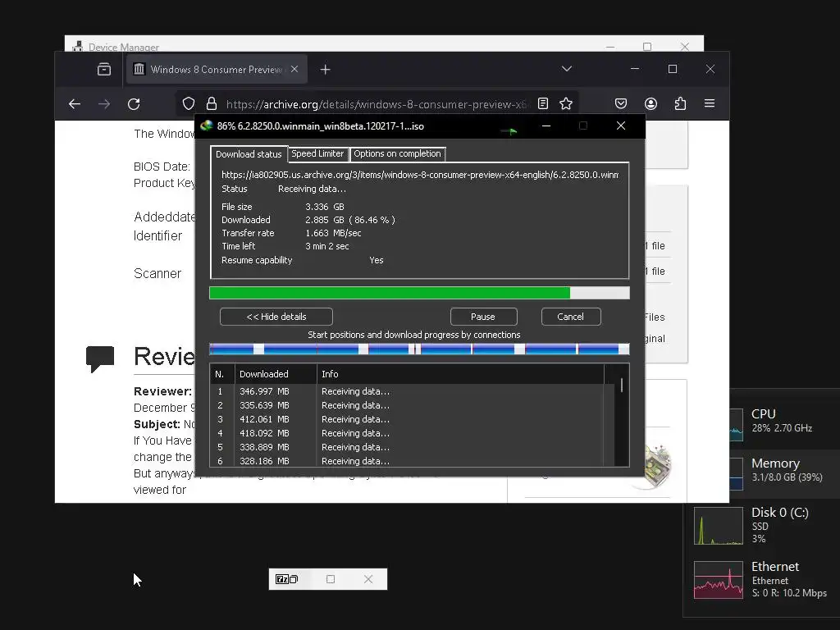Screen dimensions: 840x630
Task: Open the Pocket save icon
Action: pos(620,103)
